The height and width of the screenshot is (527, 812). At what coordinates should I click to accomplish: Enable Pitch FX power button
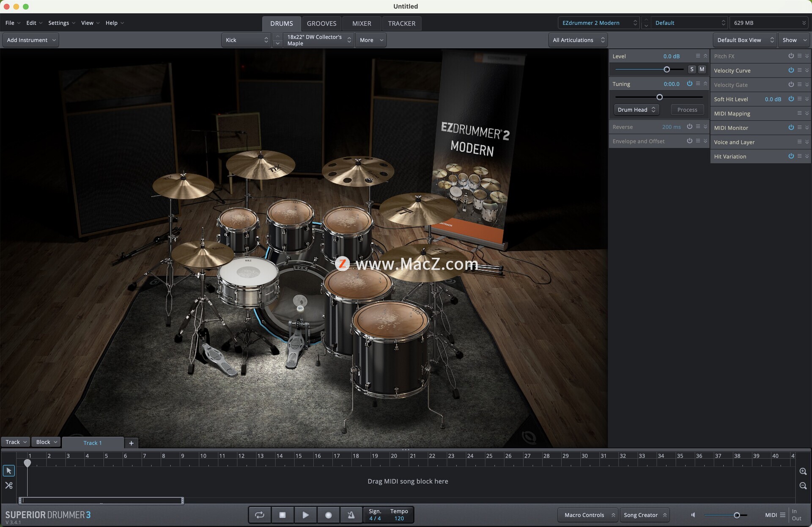(791, 56)
